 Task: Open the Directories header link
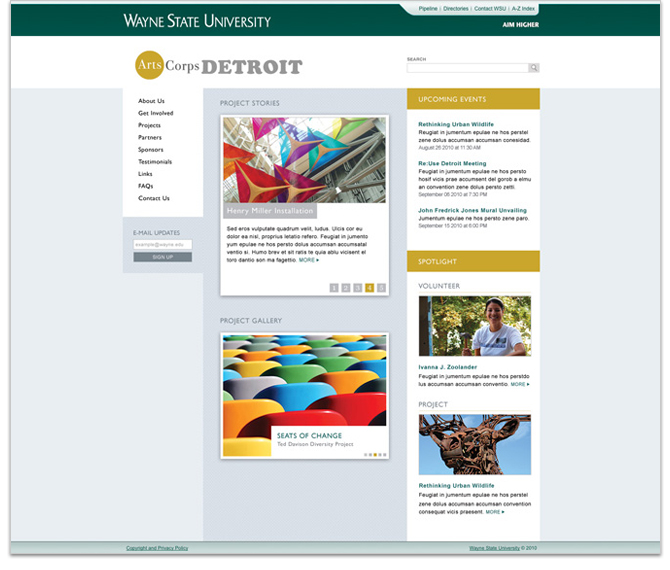click(455, 9)
